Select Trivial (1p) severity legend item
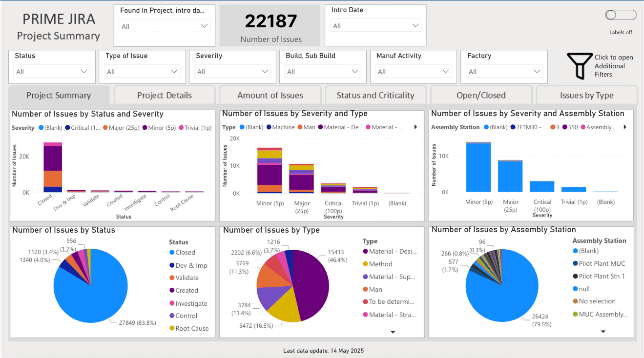 [x=195, y=128]
